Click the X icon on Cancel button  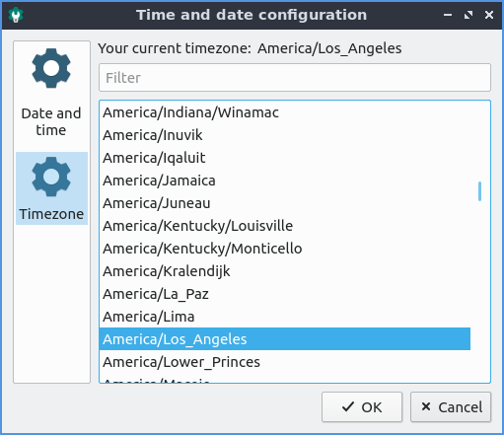(x=426, y=406)
